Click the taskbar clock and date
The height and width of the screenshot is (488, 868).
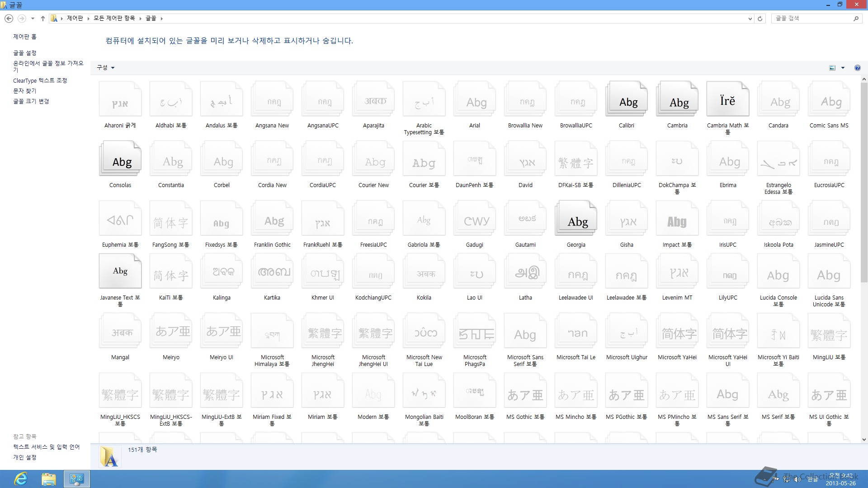840,479
